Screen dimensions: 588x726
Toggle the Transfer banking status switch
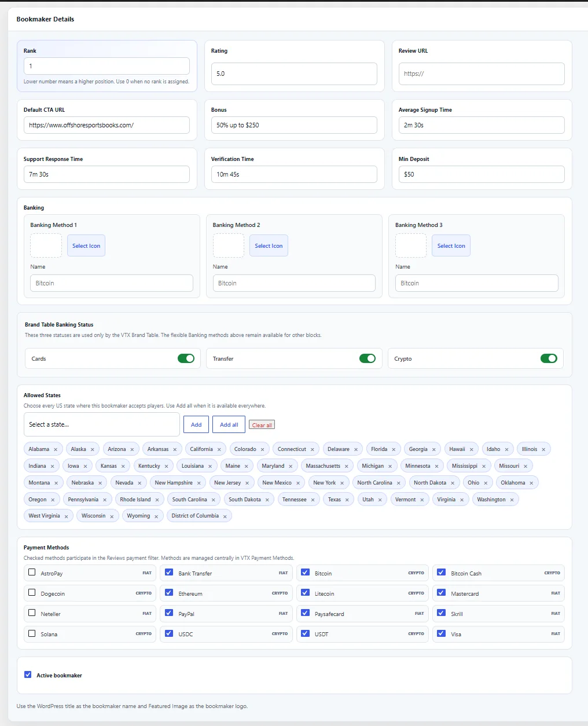coord(367,358)
